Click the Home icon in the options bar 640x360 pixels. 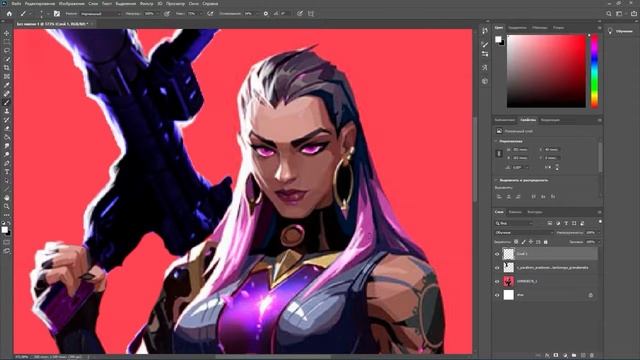tap(9, 13)
